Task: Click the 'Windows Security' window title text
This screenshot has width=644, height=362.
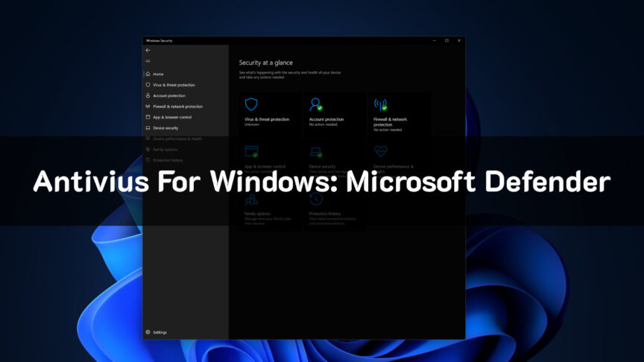Action: pyautogui.click(x=160, y=41)
